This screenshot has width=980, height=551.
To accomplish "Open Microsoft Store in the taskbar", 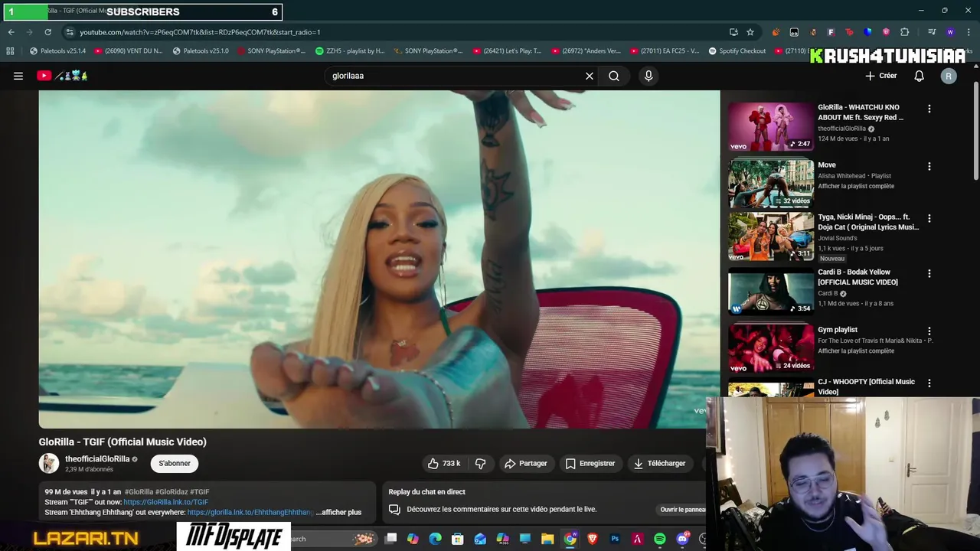I will click(x=457, y=539).
